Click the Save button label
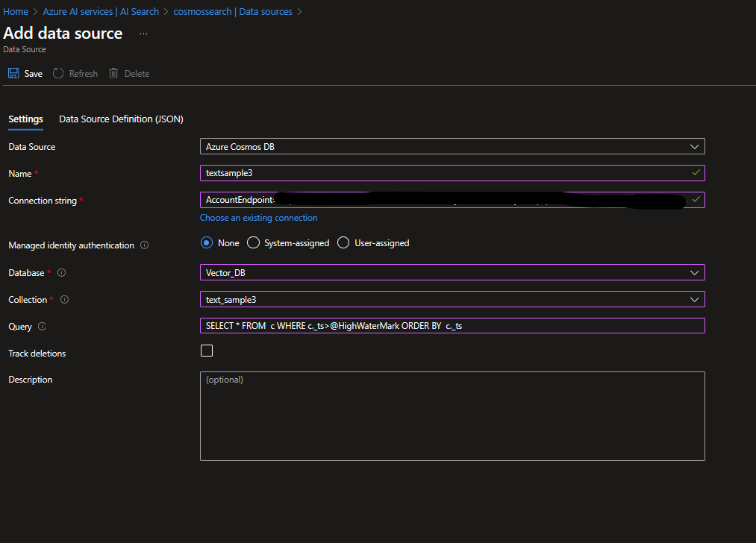This screenshot has height=543, width=756. (x=34, y=74)
